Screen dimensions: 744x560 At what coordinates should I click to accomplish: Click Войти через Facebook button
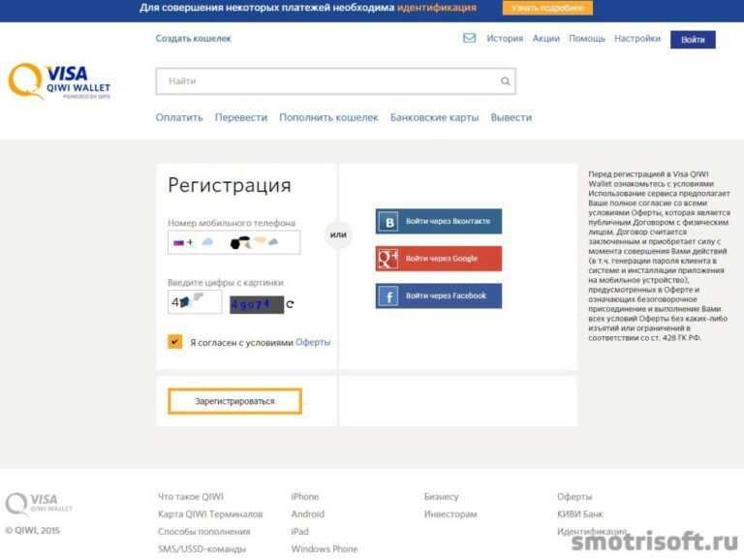[439, 296]
